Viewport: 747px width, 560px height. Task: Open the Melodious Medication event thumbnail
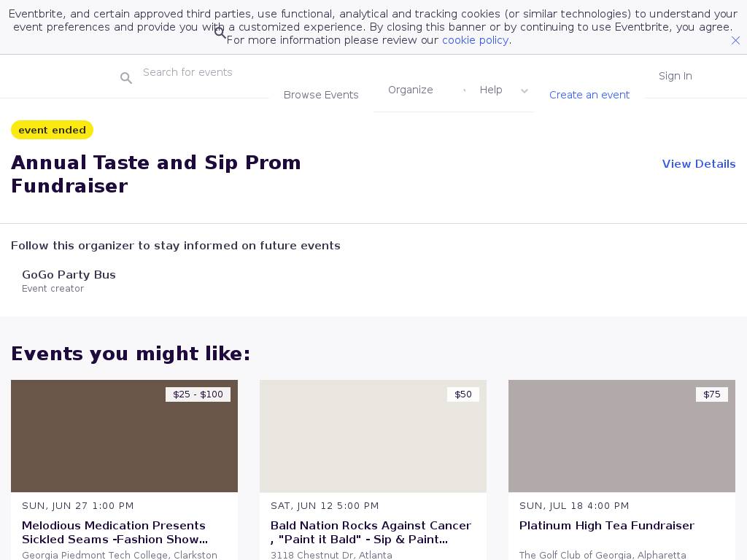124,436
